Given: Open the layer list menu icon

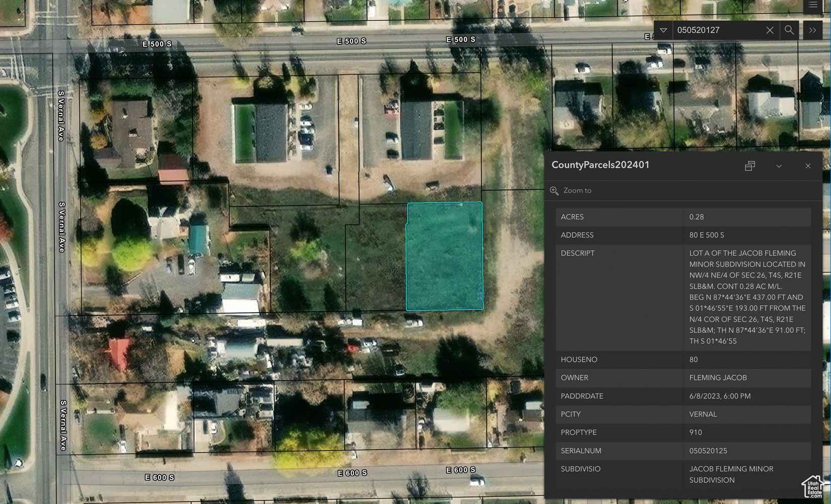Looking at the screenshot, I should click(x=813, y=5).
